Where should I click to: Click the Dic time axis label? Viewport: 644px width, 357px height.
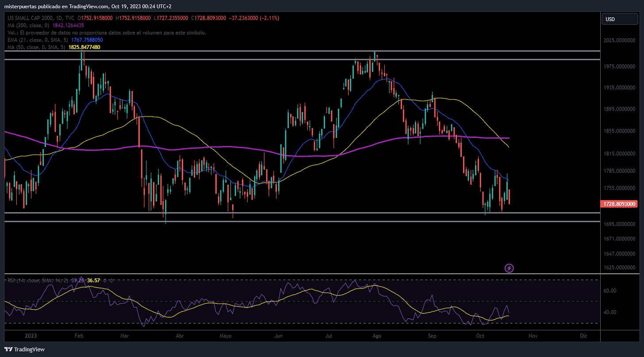583,336
